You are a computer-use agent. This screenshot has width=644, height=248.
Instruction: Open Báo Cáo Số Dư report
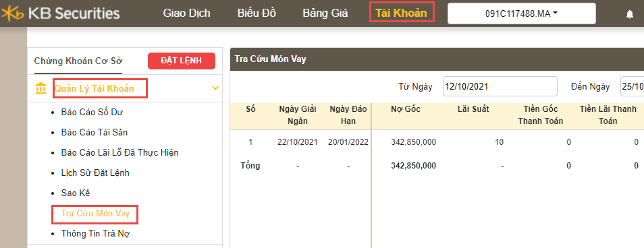(92, 112)
